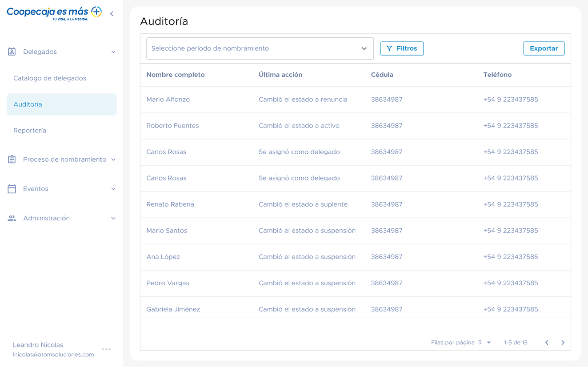The width and height of the screenshot is (588, 367).
Task: Collapse the Delegados menu chevron
Action: pos(113,52)
